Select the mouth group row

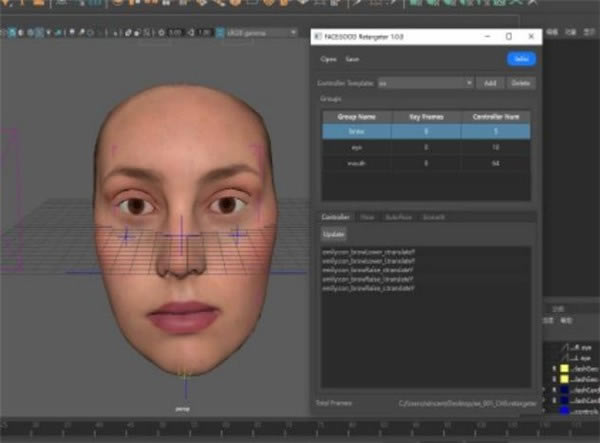(x=426, y=163)
